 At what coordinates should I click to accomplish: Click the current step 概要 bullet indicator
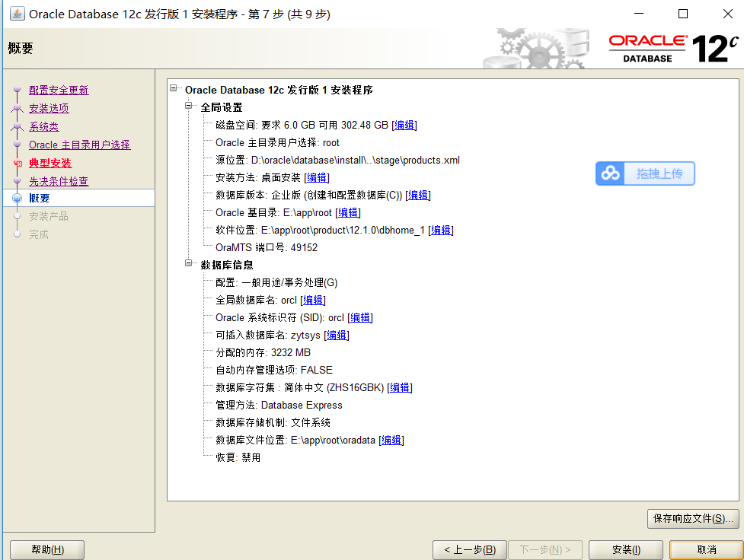click(17, 198)
